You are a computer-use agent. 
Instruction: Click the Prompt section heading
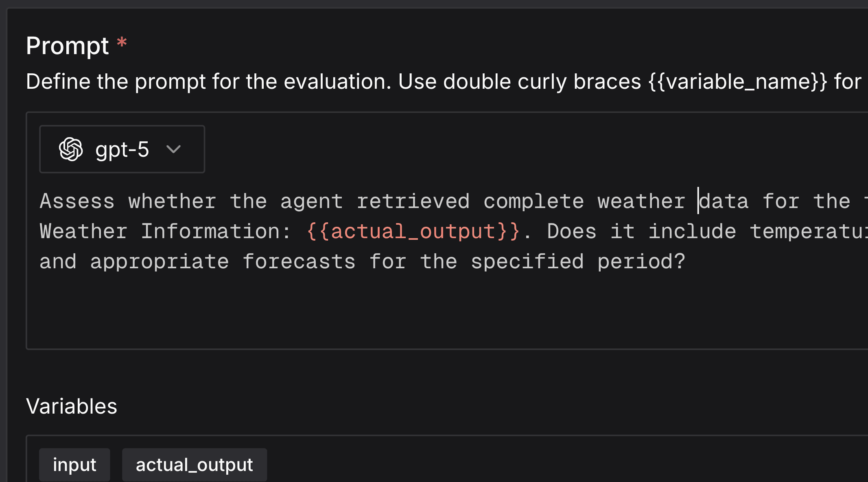tap(68, 46)
